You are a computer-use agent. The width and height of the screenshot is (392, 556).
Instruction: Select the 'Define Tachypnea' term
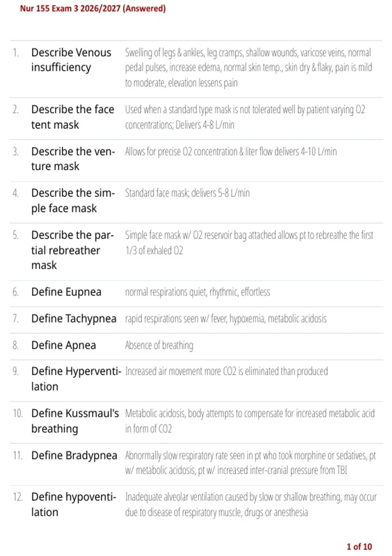click(74, 318)
